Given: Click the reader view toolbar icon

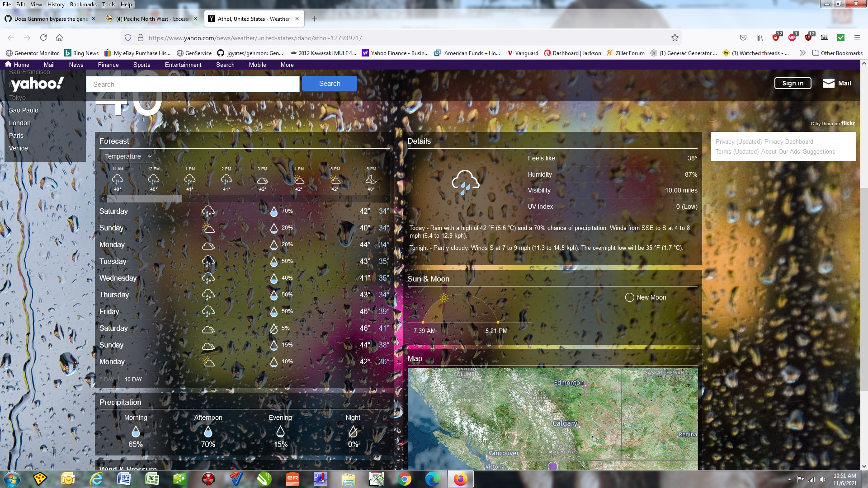Looking at the screenshot, I should tap(825, 38).
